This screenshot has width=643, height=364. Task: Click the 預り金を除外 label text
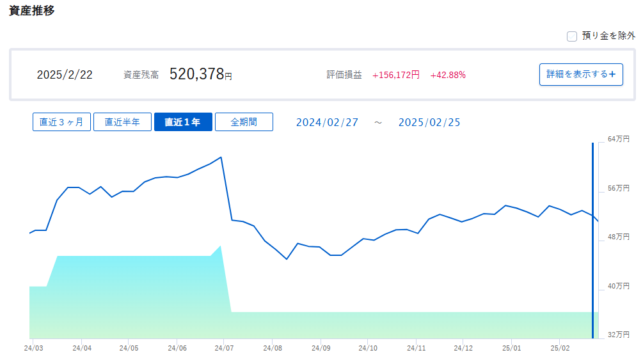click(608, 36)
